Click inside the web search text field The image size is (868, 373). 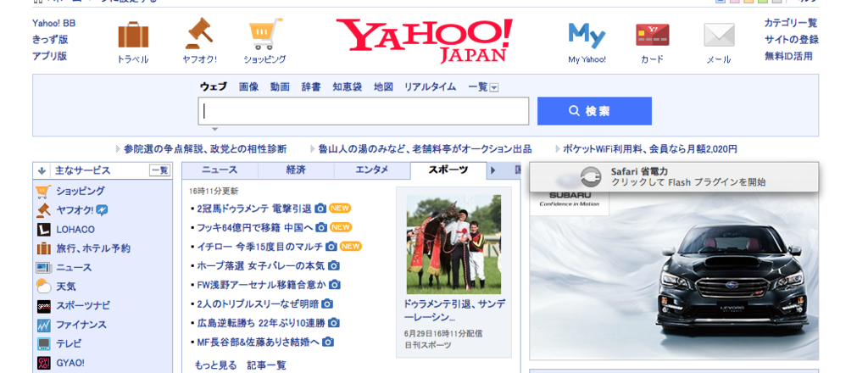[363, 111]
